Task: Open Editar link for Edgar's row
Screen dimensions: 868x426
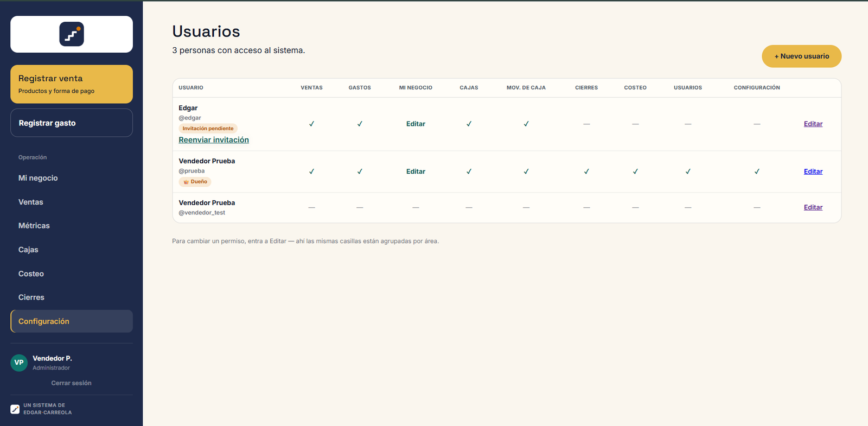Action: point(813,124)
